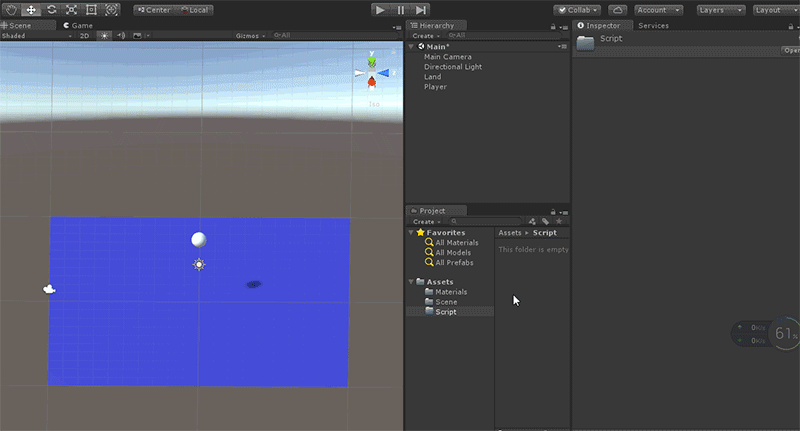Start Play mode

(x=380, y=10)
